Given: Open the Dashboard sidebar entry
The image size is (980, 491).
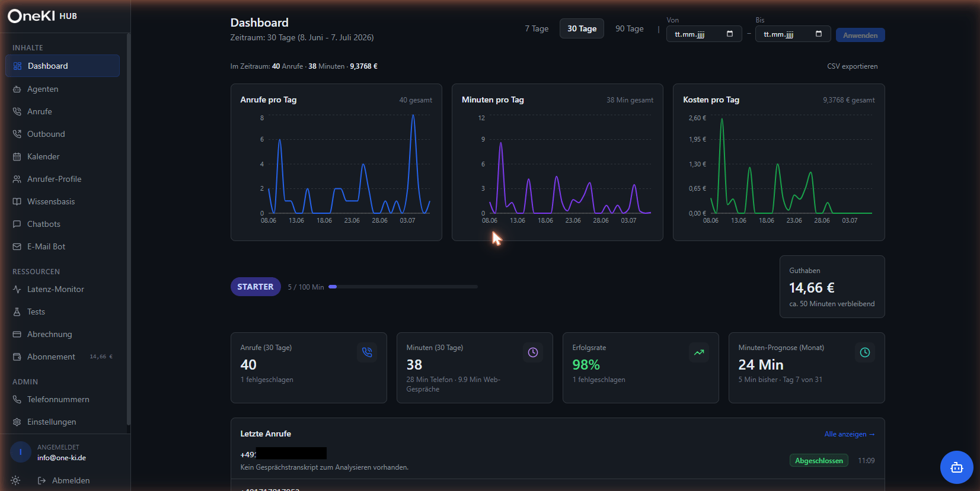Looking at the screenshot, I should 62,66.
